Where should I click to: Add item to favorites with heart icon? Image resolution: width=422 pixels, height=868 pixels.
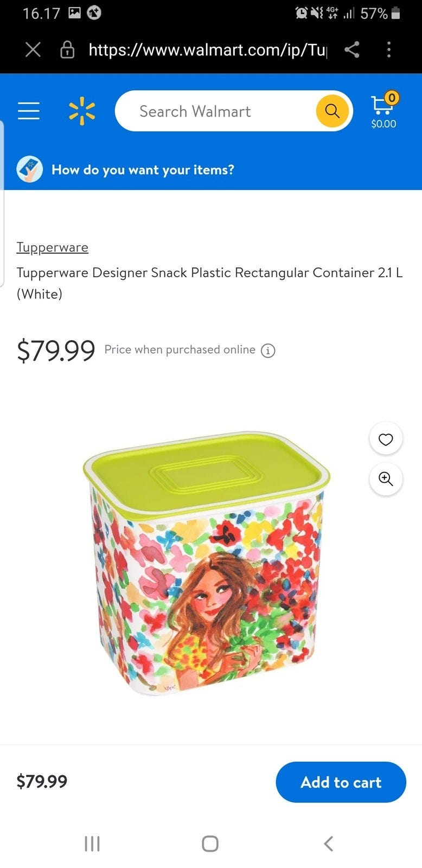pos(386,439)
